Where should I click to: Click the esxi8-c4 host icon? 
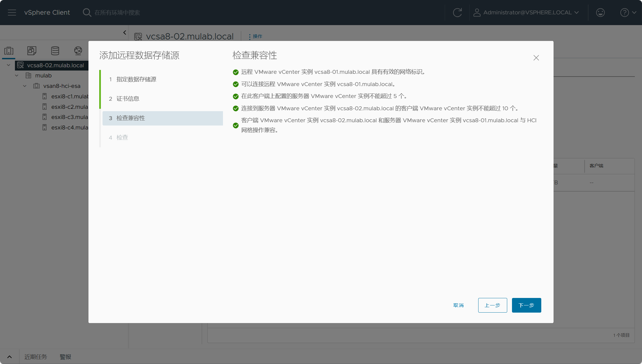click(x=45, y=127)
